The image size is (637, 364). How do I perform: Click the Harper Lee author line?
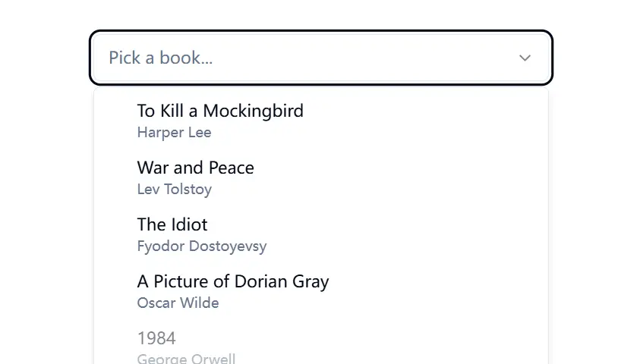coord(175,133)
